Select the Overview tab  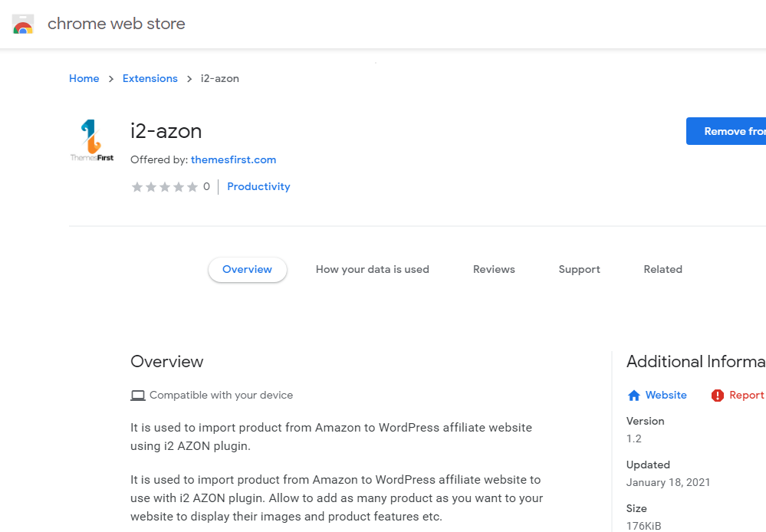point(247,270)
